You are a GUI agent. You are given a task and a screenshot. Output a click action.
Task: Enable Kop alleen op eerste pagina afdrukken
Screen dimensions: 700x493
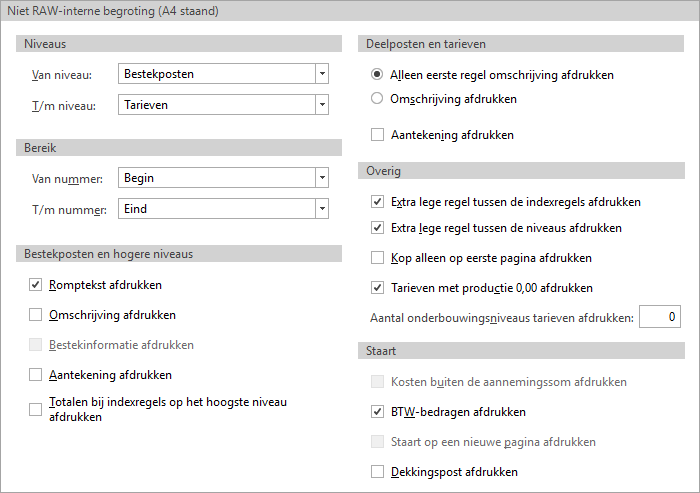(377, 258)
